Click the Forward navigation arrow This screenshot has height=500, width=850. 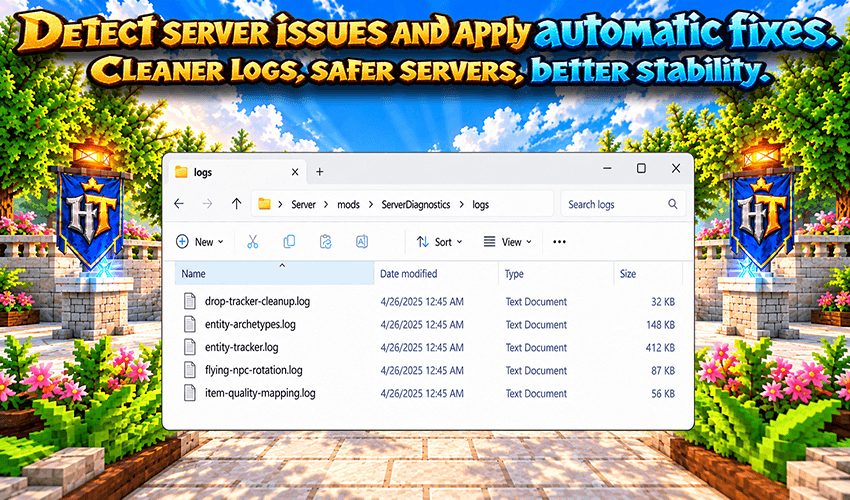click(x=207, y=204)
